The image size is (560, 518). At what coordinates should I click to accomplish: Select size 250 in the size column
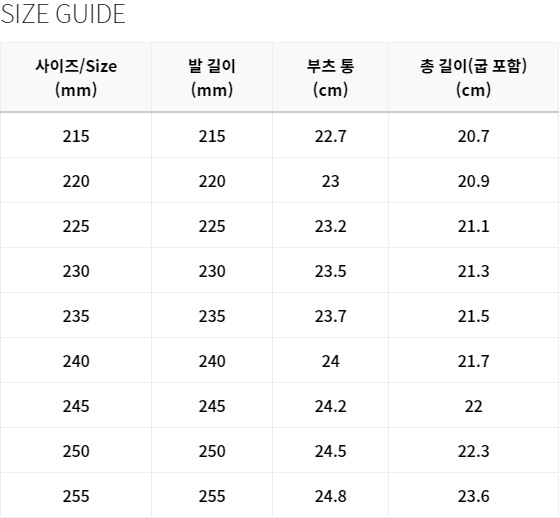click(76, 451)
